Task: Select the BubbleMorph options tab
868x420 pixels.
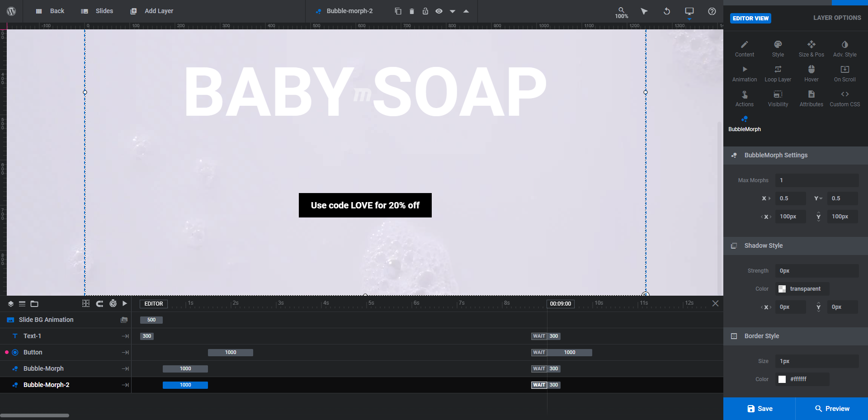Action: click(744, 123)
